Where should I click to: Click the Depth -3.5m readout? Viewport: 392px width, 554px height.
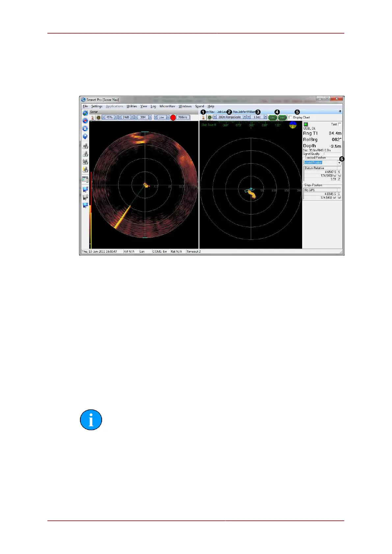(x=322, y=146)
